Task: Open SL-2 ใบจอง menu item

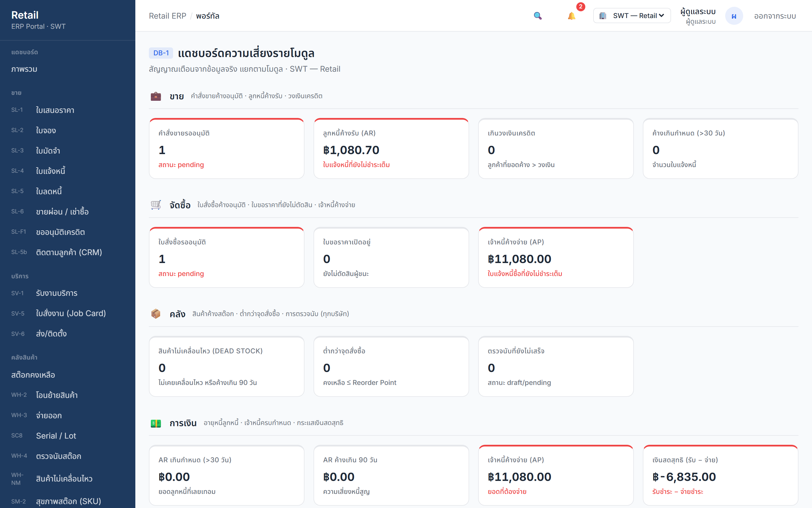Action: (x=67, y=130)
